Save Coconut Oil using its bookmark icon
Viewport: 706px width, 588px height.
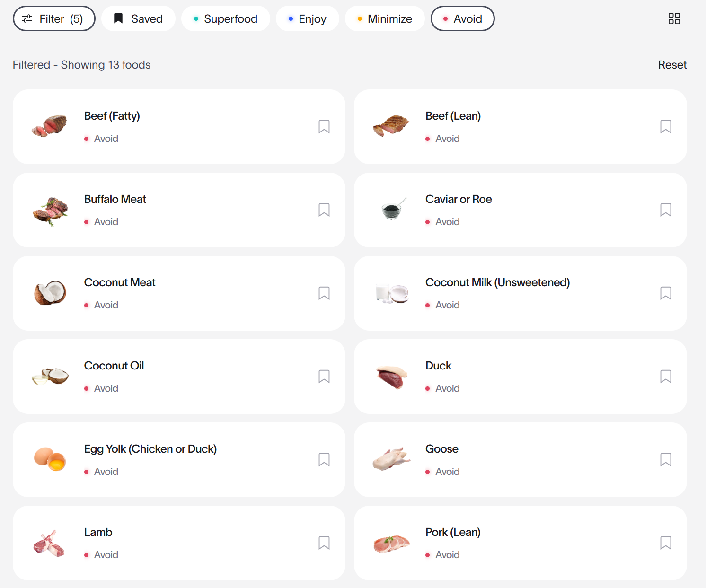[324, 377]
